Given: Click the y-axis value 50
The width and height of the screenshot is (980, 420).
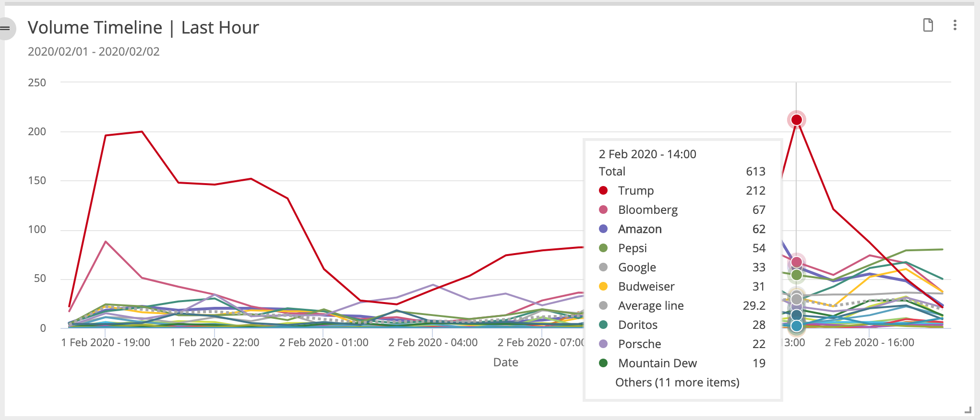Looking at the screenshot, I should 40,279.
